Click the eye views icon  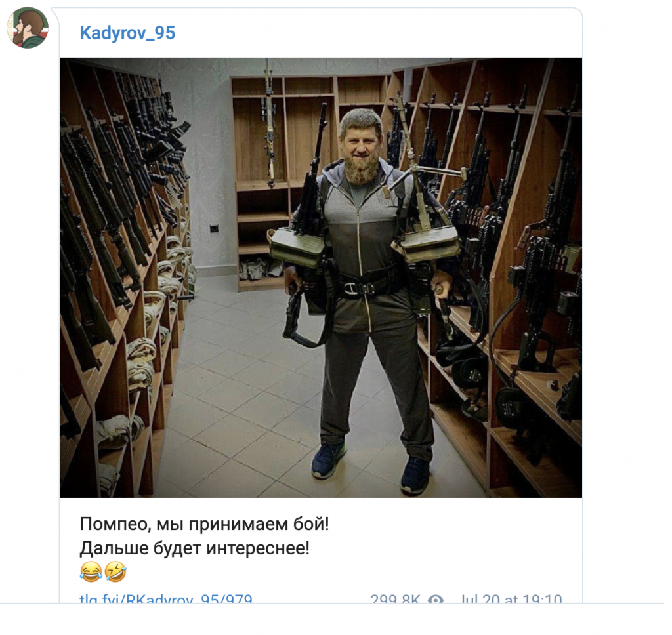click(x=436, y=599)
